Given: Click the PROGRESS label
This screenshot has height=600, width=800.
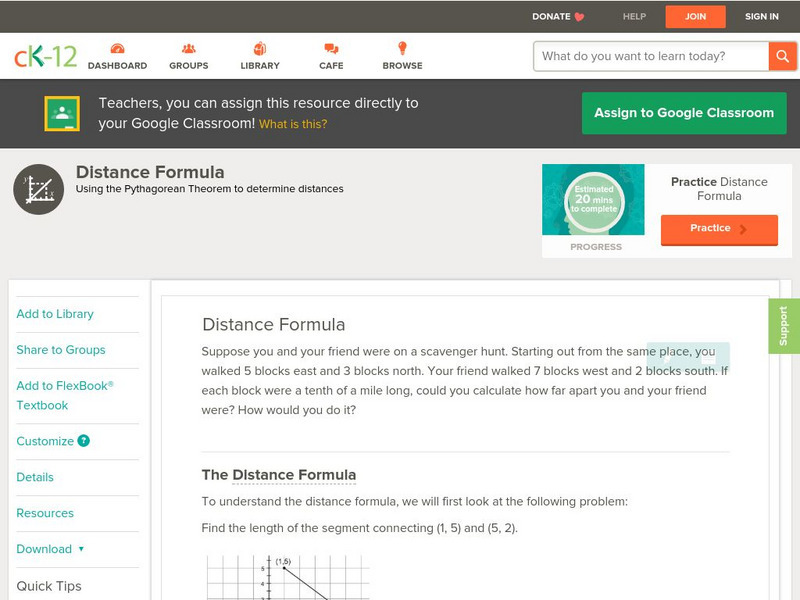Looking at the screenshot, I should tap(596, 247).
